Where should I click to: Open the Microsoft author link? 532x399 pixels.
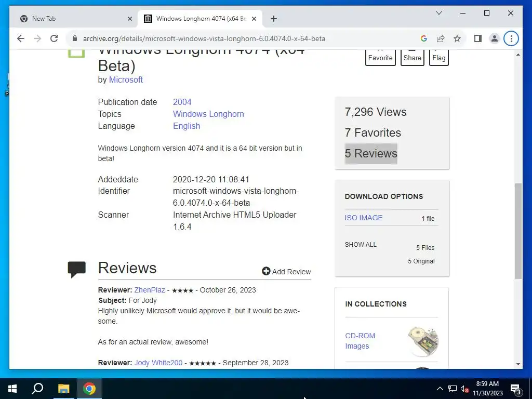(126, 79)
